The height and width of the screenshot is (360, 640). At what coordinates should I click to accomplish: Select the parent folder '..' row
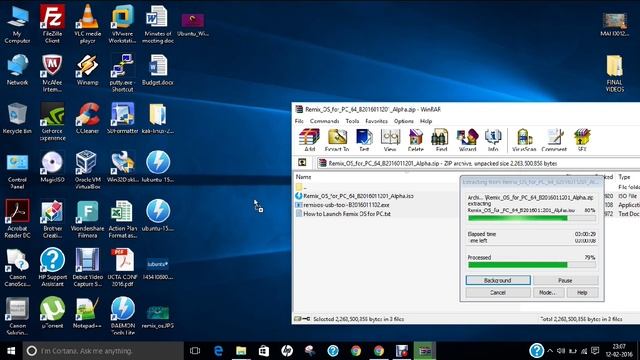click(x=301, y=187)
